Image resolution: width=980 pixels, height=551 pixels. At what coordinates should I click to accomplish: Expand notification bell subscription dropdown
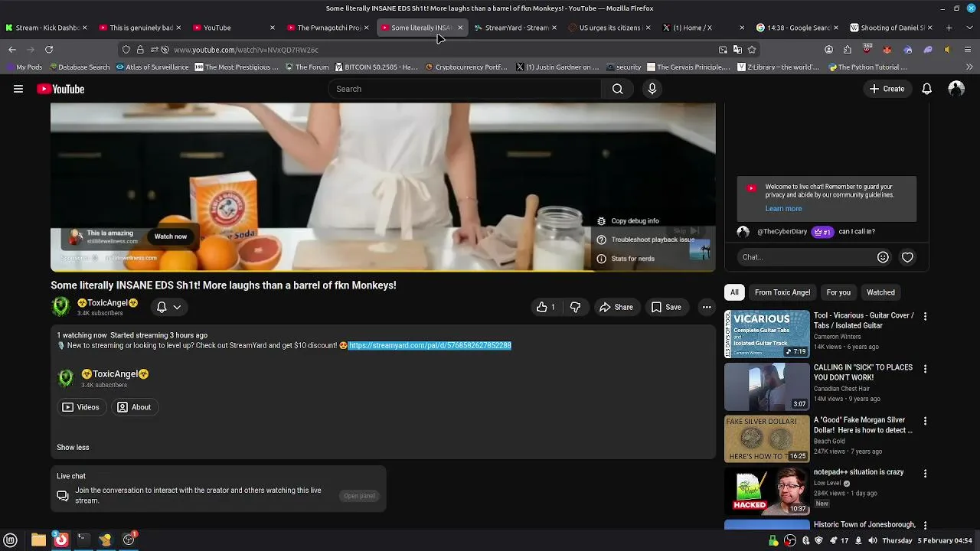169,307
